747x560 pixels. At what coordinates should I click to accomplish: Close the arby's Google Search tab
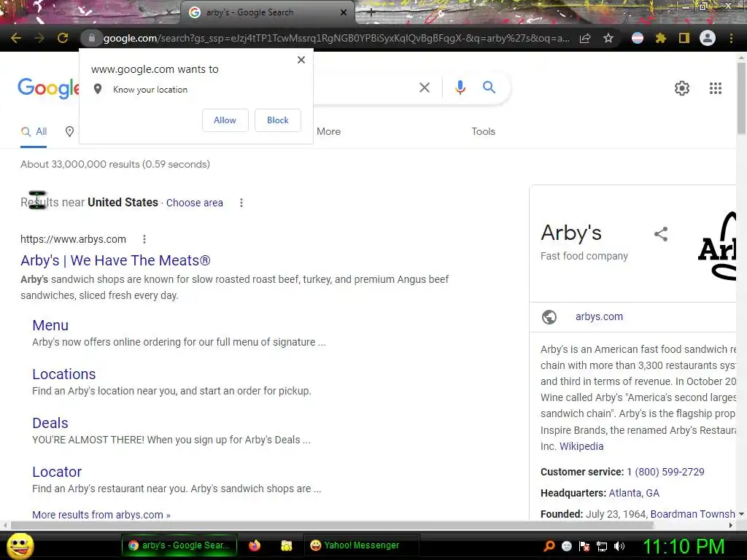pyautogui.click(x=344, y=12)
